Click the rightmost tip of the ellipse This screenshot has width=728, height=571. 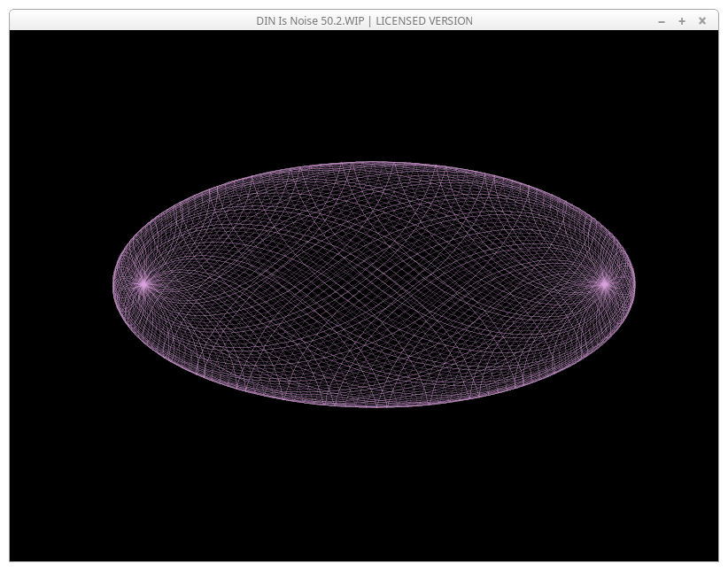pyautogui.click(x=634, y=284)
